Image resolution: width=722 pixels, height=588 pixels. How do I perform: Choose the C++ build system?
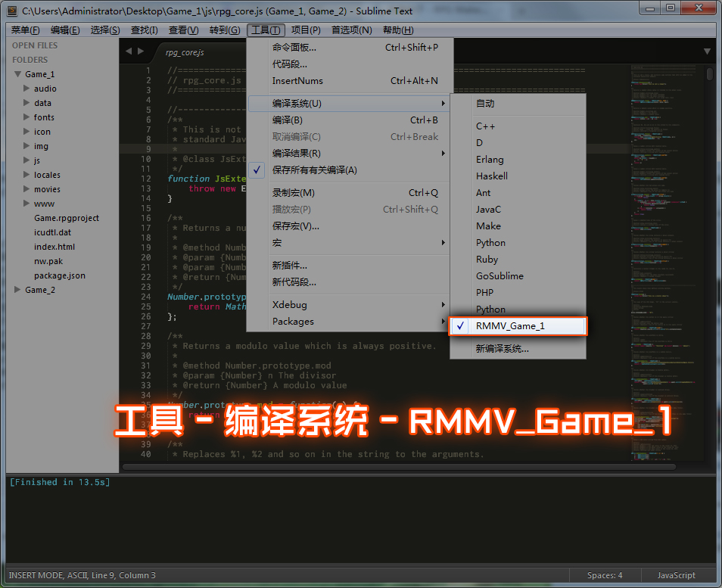tap(518, 126)
